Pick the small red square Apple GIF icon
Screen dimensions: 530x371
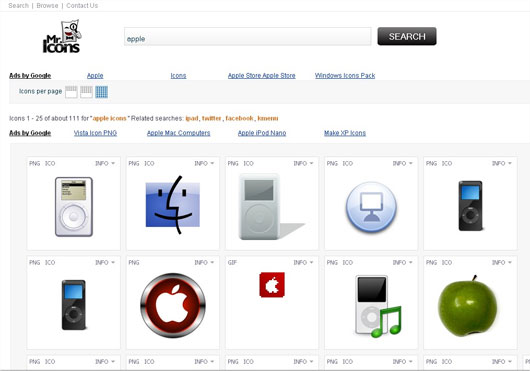point(272,285)
